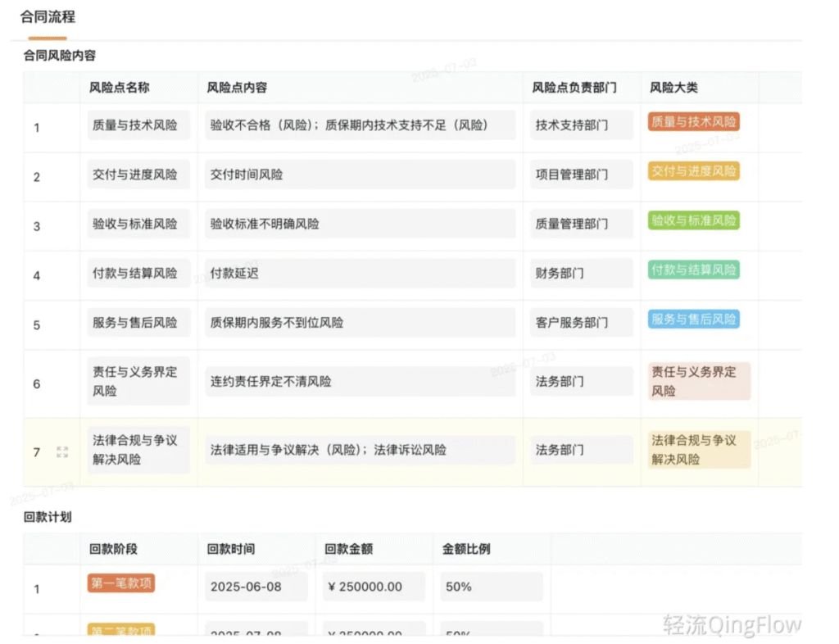The image size is (839, 644).
Task: Click the orange 质量与技术风险 category tag
Action: (x=693, y=122)
